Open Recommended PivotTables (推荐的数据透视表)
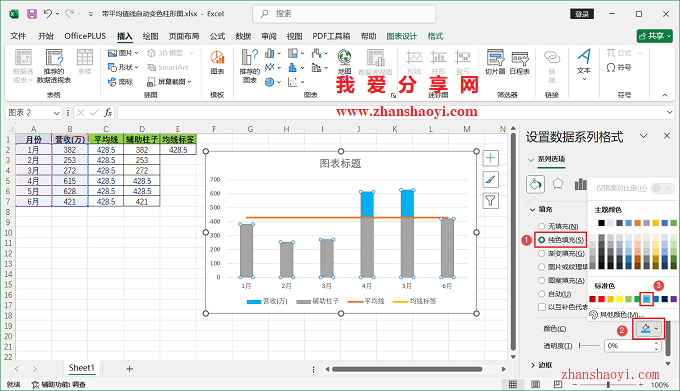This screenshot has width=680, height=391. pyautogui.click(x=54, y=66)
